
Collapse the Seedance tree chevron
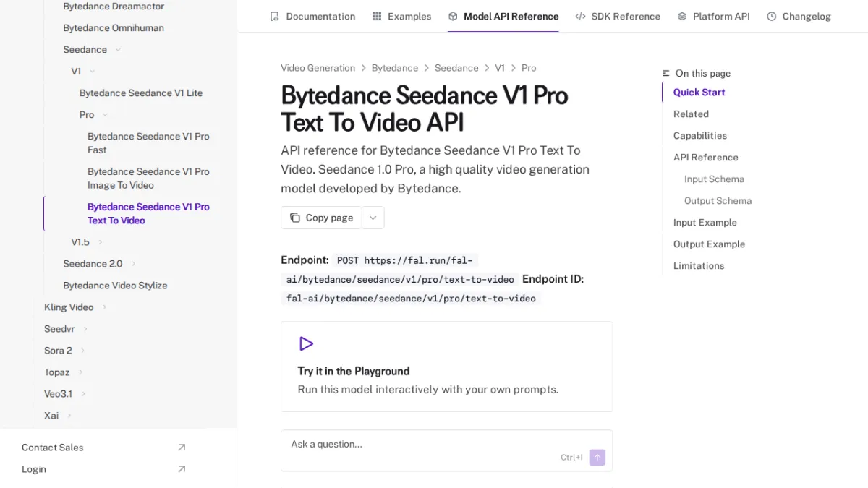(x=118, y=50)
